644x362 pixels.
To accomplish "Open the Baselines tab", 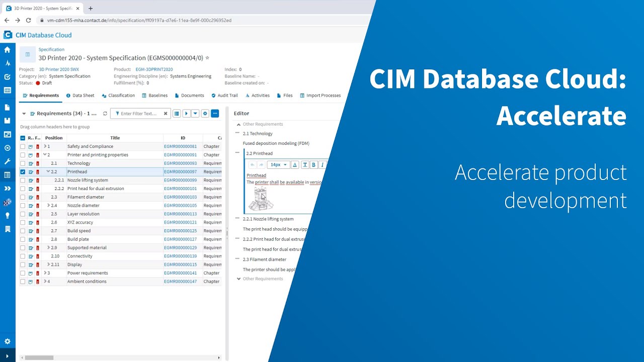I will (154, 96).
